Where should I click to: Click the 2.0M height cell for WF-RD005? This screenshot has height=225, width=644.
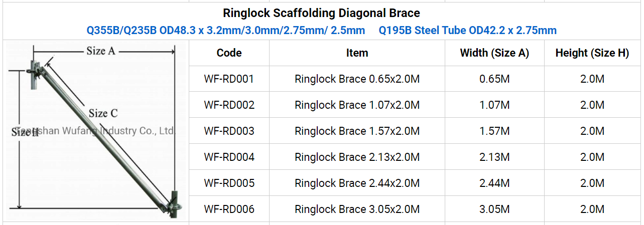tap(592, 183)
